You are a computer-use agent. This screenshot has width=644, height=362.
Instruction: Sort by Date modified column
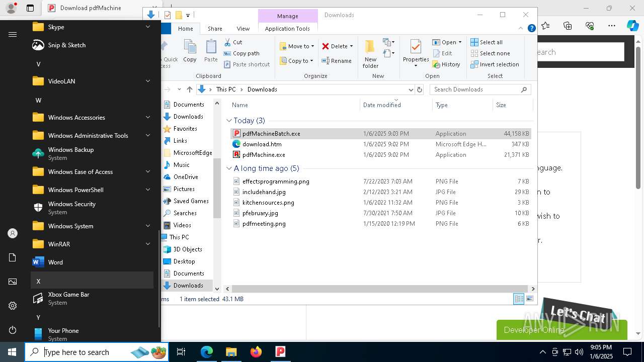point(396,105)
